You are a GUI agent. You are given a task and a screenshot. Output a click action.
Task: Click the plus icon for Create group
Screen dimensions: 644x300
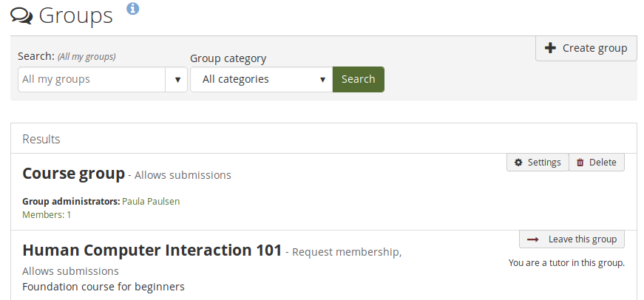(550, 48)
